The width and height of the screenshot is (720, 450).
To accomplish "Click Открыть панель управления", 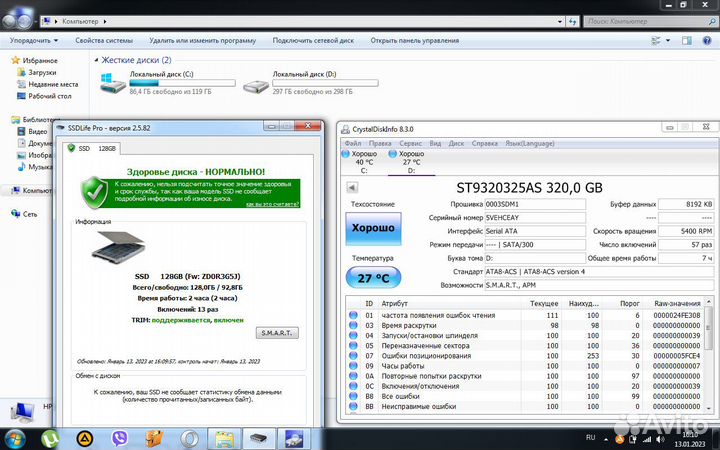I will [x=415, y=40].
